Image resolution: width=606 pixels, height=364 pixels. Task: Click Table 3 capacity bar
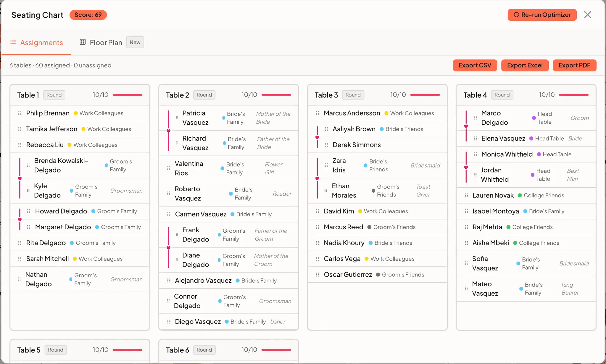tap(425, 95)
